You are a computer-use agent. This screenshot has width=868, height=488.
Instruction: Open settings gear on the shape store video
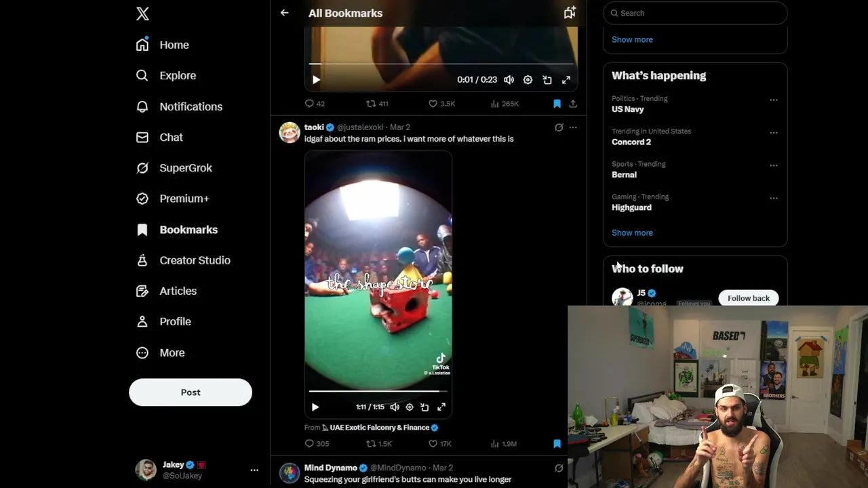pyautogui.click(x=410, y=407)
